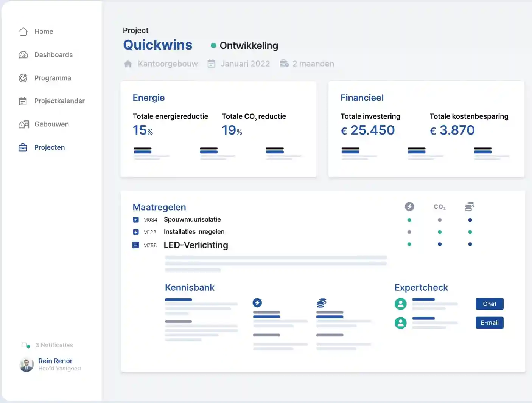Click the 2 maanden duration text
The image size is (532, 403).
[x=313, y=64]
